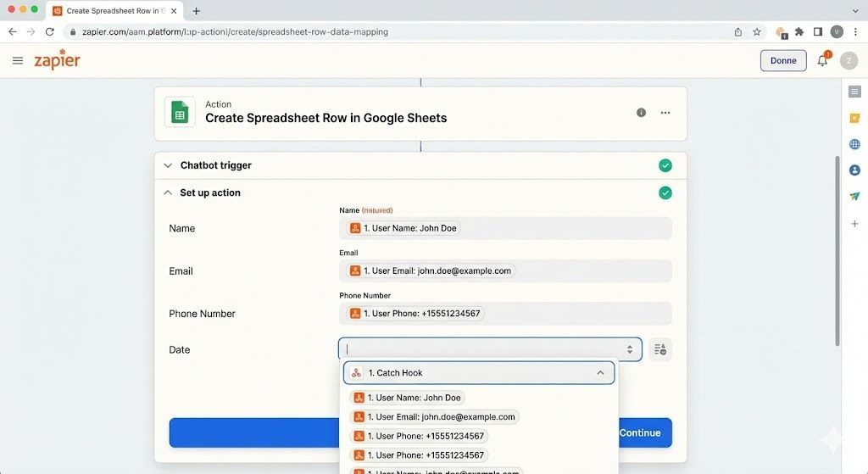This screenshot has height=474, width=868.
Task: Open the blue person icon in right sidebar
Action: [x=854, y=170]
